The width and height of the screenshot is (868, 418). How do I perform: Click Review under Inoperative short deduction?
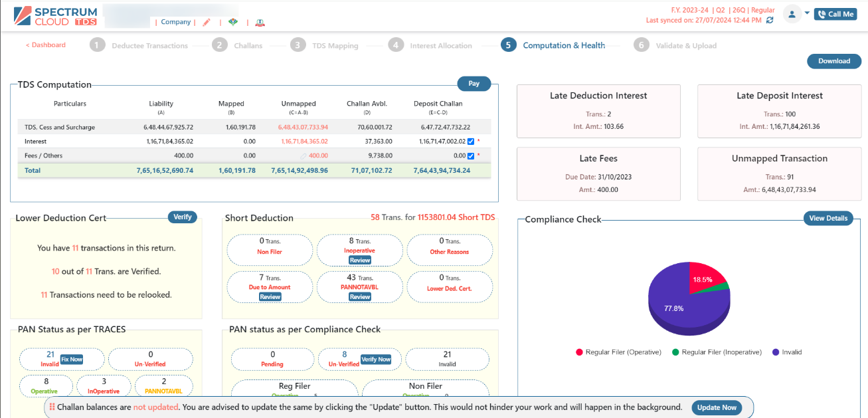(360, 261)
